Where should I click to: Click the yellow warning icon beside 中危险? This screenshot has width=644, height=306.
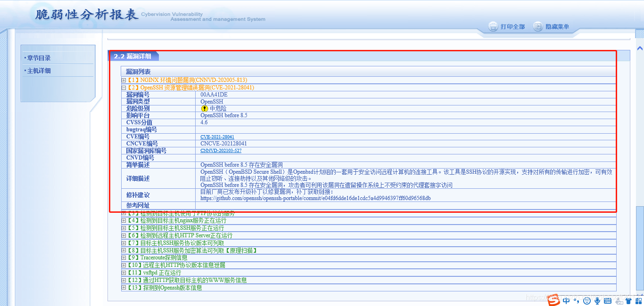coord(205,108)
